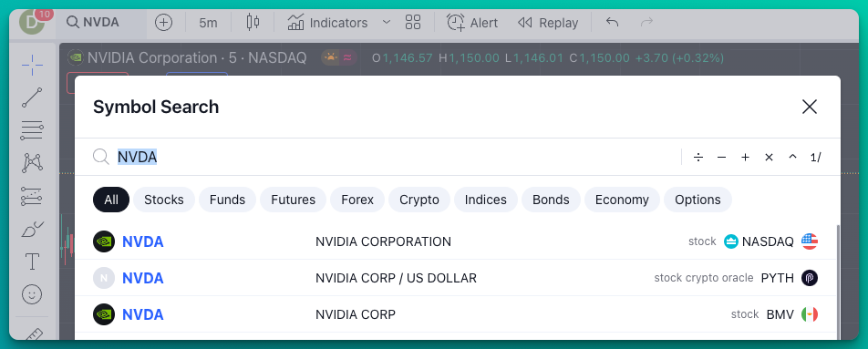Select the Text annotation tool
This screenshot has height=349, width=868.
(32, 261)
